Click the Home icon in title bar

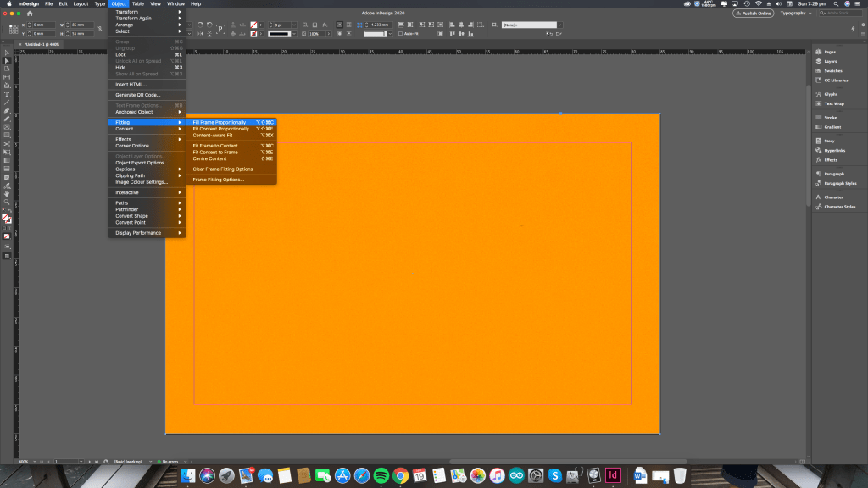click(30, 14)
